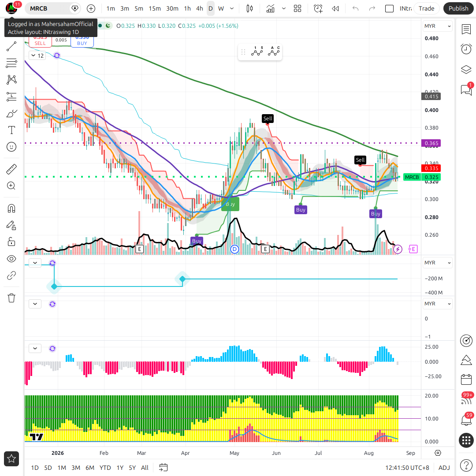476x476 pixels.
Task: Open the news feed 99+ icon
Action: [466, 399]
